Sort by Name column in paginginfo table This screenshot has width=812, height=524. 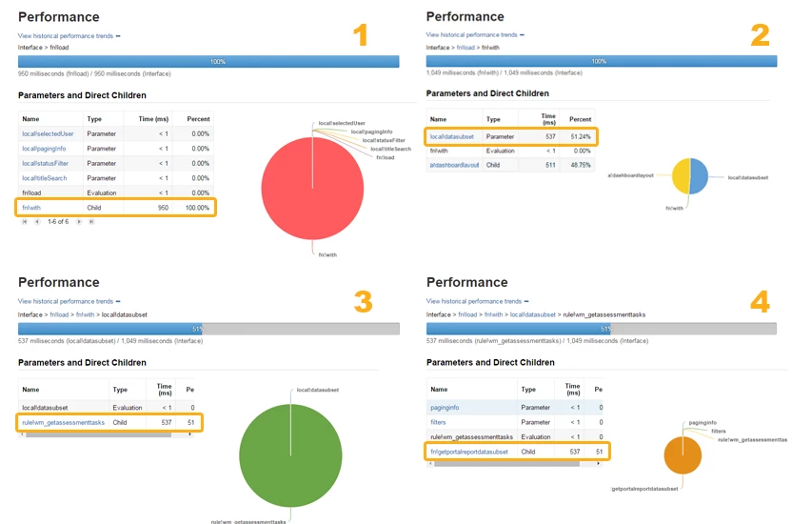[439, 390]
